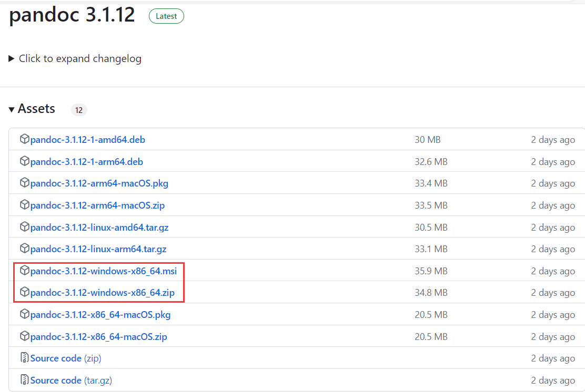Download pandoc-3.1.12-windows-x86_64.zip archive

[103, 293]
